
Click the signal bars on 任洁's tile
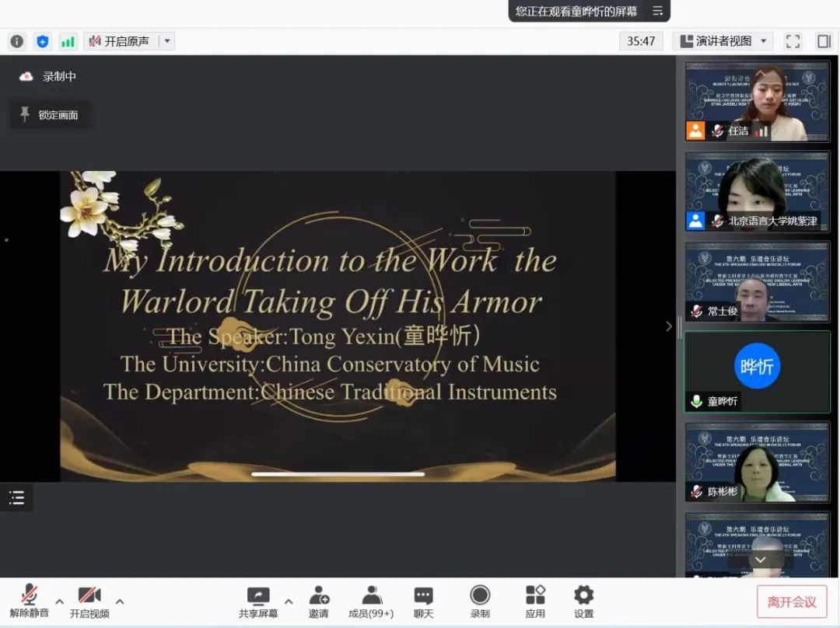coord(761,131)
